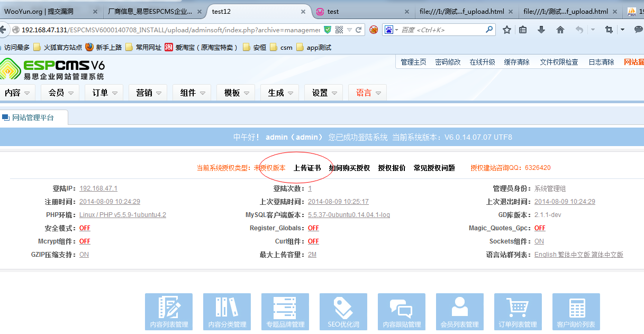644x334 pixels.
Task: Reload the page with the refresh icon
Action: click(x=358, y=30)
